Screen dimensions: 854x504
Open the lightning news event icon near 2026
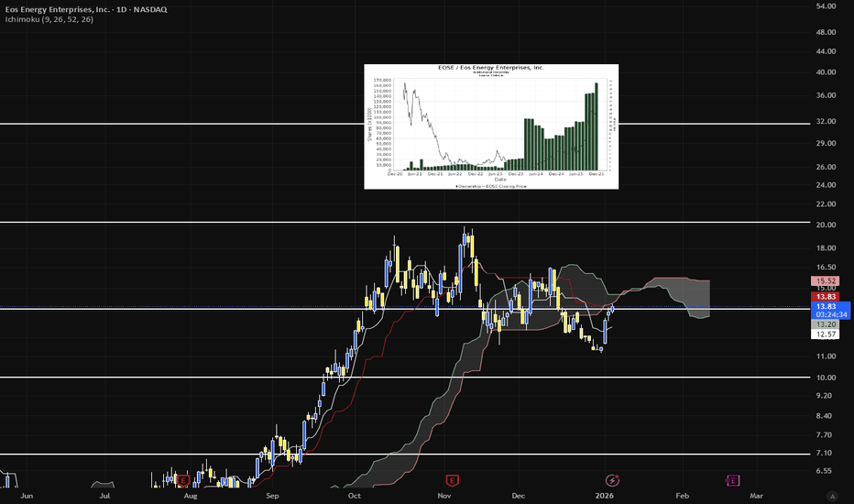[x=612, y=480]
